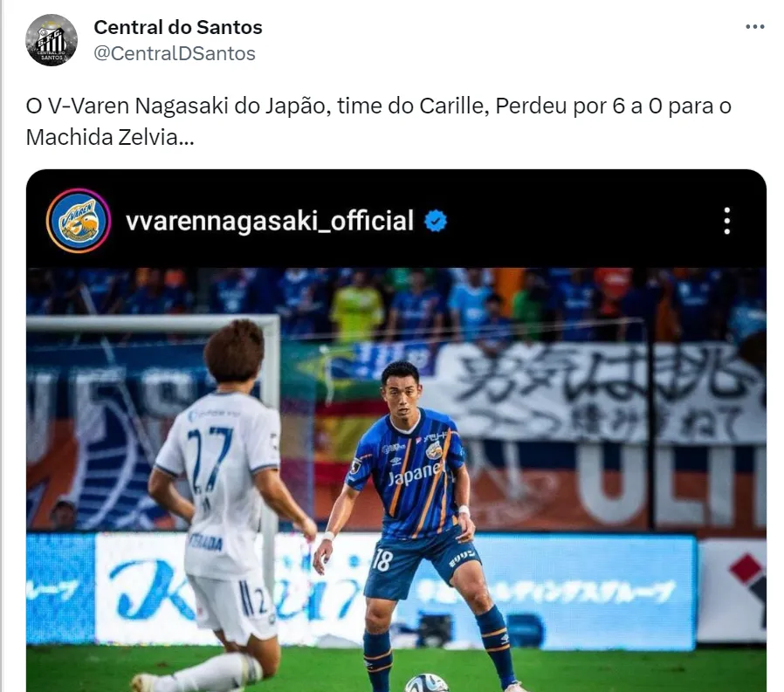Viewport: 784px width, 692px height.
Task: Click the tweet text about Machida Zelvia
Action: click(379, 121)
